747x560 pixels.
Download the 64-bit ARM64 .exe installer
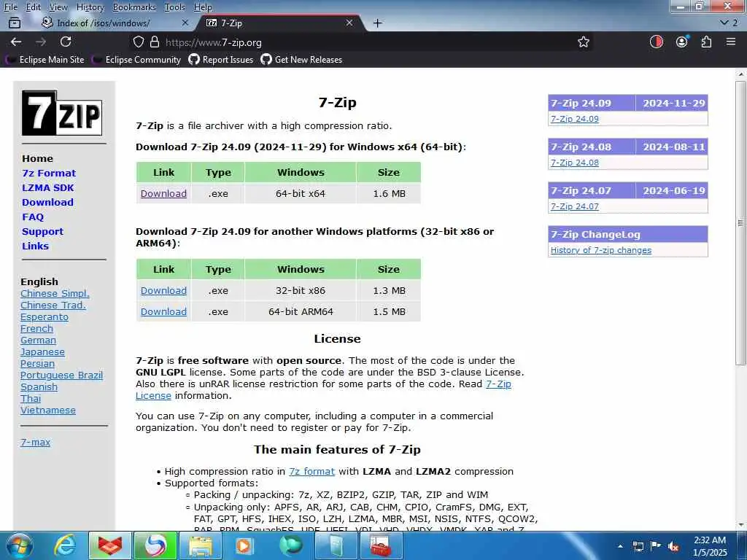[x=163, y=311]
